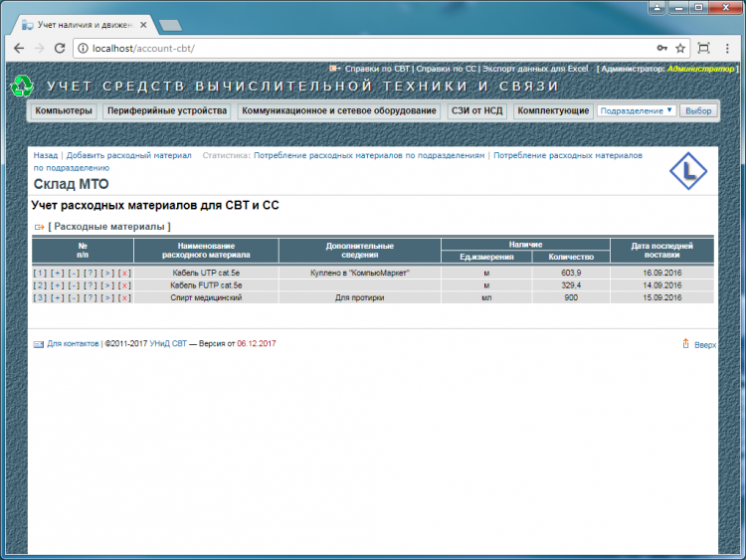Click the Для протирки cell
This screenshot has height=560, width=746.
click(x=360, y=297)
